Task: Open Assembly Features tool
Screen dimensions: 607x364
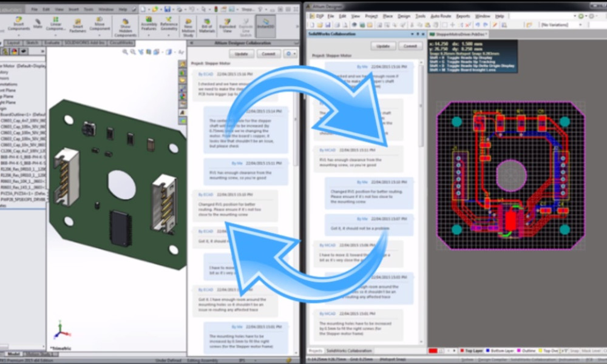Action: pyautogui.click(x=149, y=24)
